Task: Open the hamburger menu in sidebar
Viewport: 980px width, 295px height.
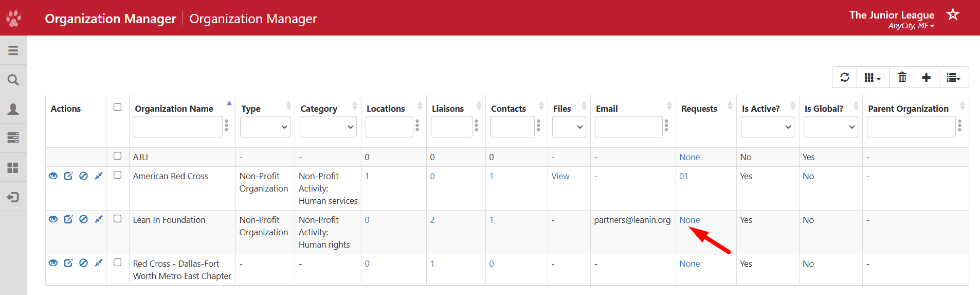Action: 13,50
